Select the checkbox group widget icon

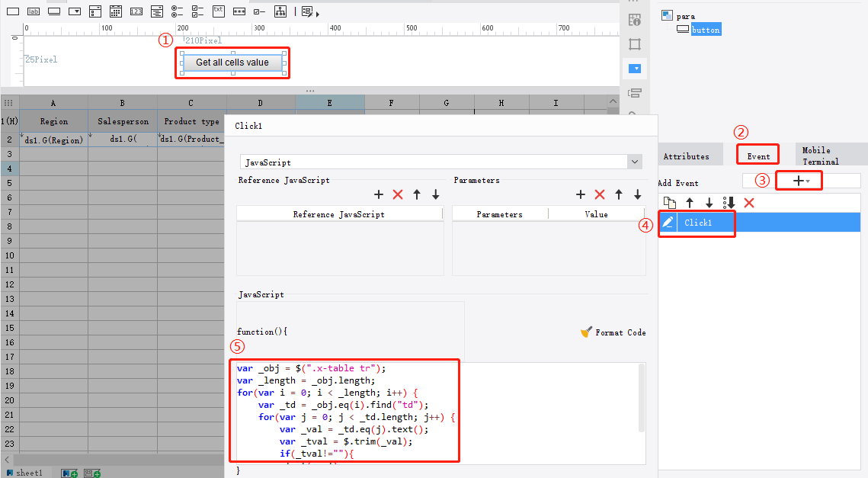(197, 11)
